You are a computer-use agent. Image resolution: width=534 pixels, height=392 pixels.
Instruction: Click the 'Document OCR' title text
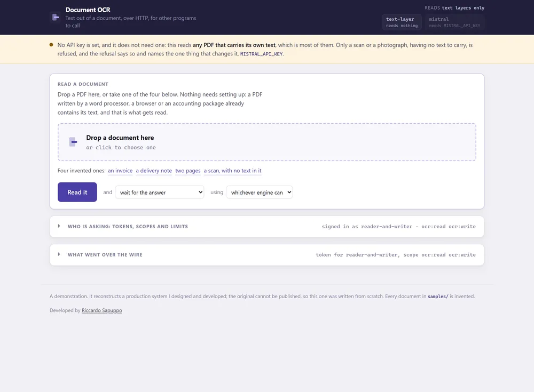[x=88, y=10]
